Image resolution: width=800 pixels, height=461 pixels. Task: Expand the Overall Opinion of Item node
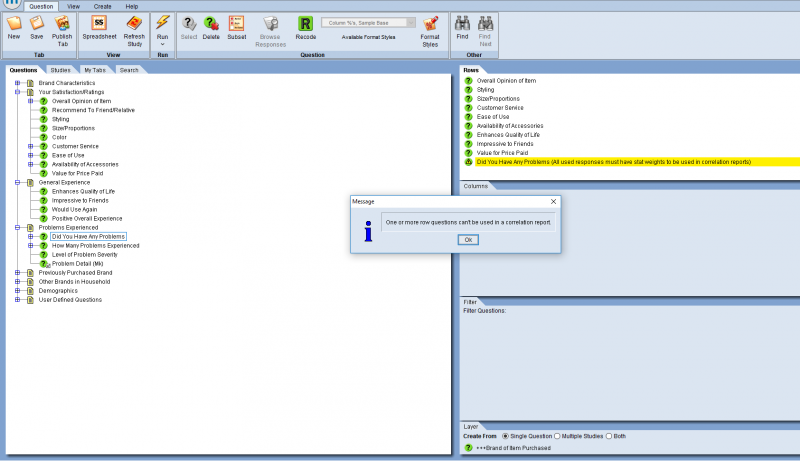(x=31, y=101)
